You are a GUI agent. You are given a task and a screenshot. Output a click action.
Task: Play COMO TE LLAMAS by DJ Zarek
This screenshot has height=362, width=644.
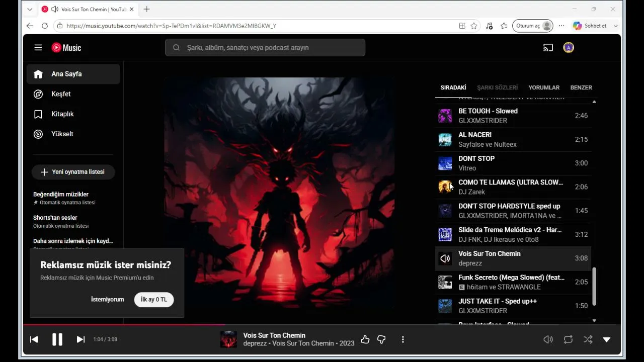513,187
